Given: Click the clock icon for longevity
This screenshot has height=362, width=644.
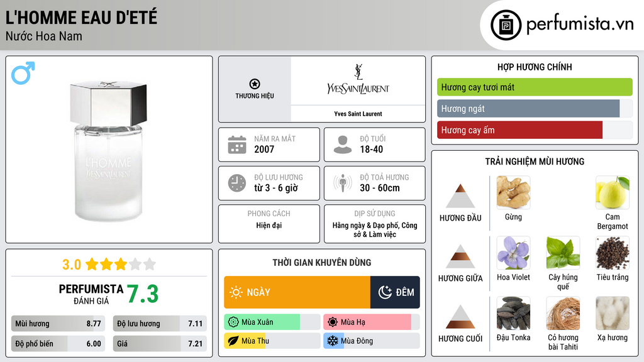Looking at the screenshot, I should click(236, 183).
